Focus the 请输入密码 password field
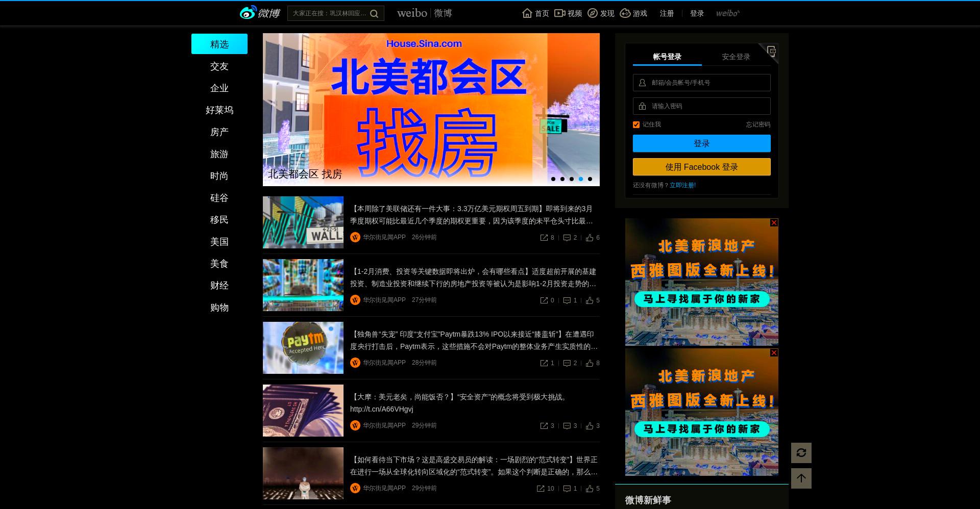The width and height of the screenshot is (980, 509). [702, 106]
